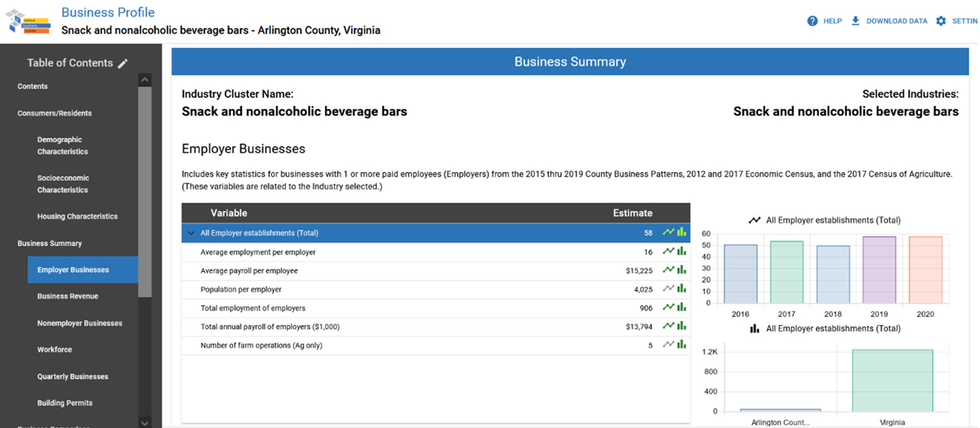
Task: Select the 2019 purple bar
Action: pos(880,270)
